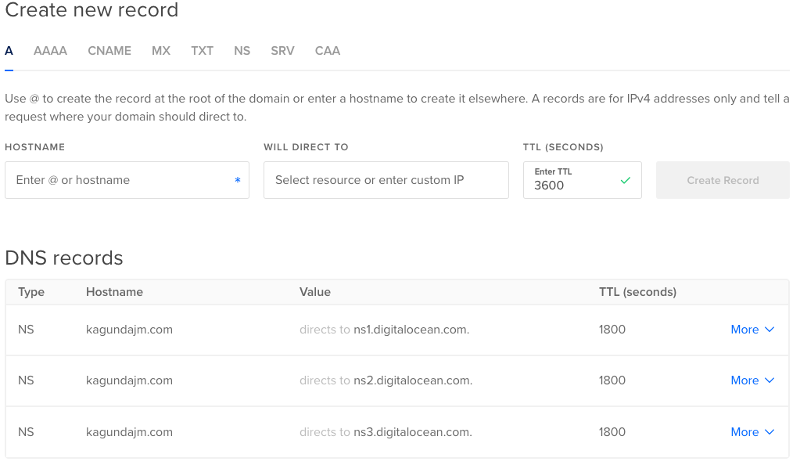Click the TTL value 3600 field

(x=582, y=180)
